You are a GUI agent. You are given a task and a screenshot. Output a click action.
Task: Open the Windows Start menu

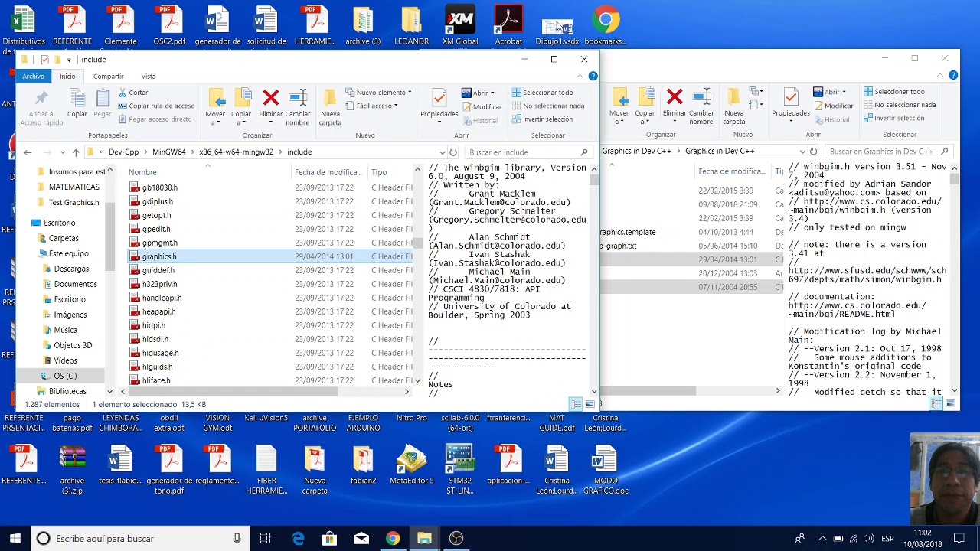(x=15, y=539)
